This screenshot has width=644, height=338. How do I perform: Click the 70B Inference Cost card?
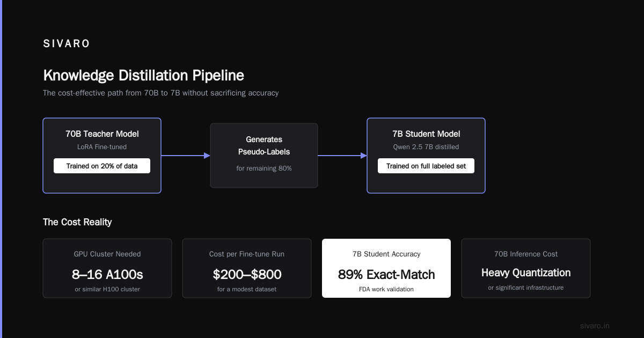click(526, 268)
